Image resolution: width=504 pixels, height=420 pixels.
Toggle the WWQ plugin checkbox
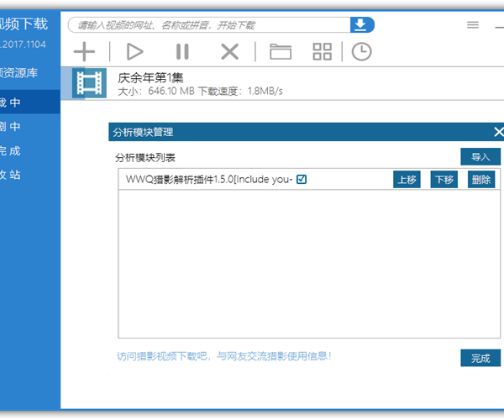(302, 179)
